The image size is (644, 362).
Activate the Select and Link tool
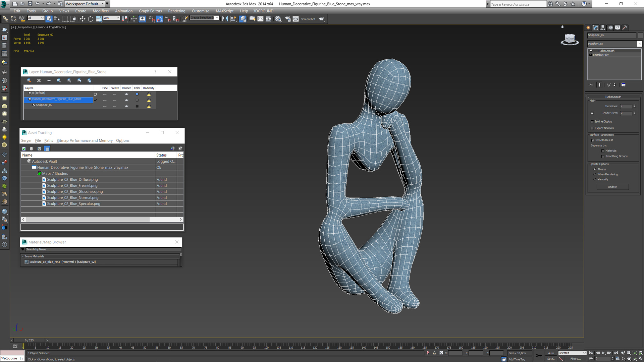(x=5, y=19)
